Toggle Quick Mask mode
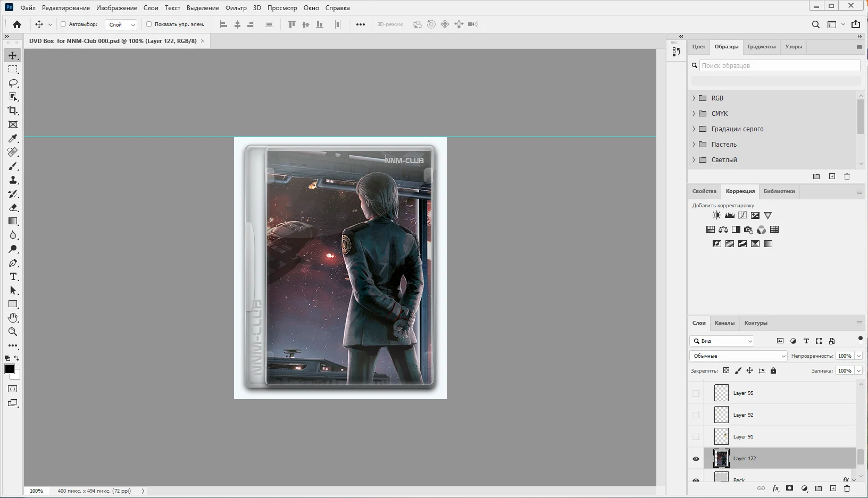Viewport: 868px width, 498px height. point(13,389)
